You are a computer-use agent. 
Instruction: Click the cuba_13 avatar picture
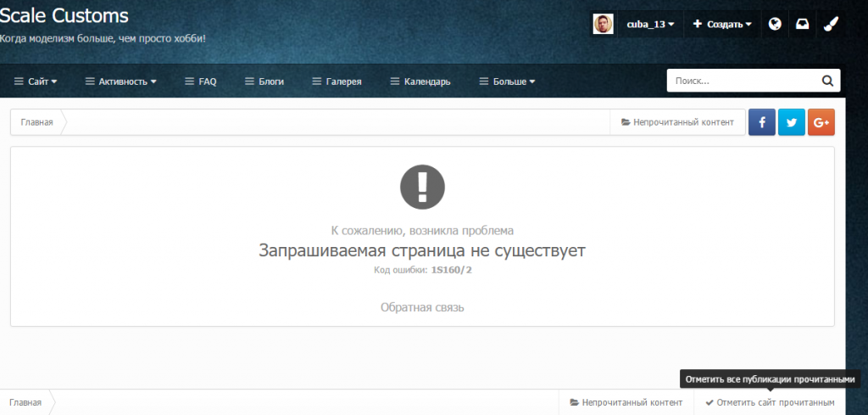pos(603,24)
